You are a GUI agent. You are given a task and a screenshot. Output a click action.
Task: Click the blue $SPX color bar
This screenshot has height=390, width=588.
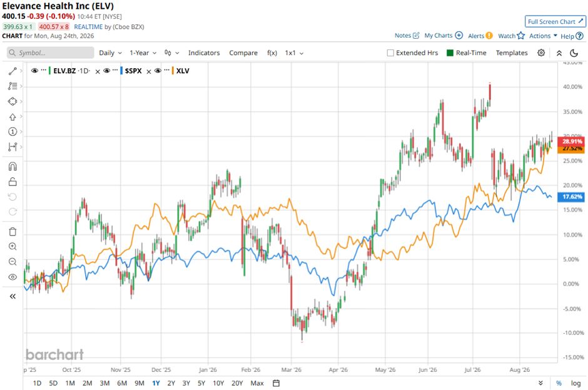121,71
